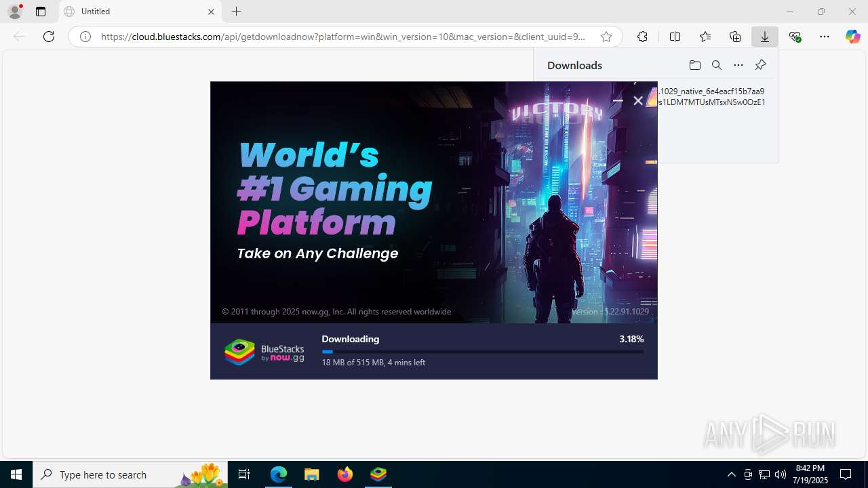Click the Downloading status label
Image resolution: width=868 pixels, height=488 pixels.
coord(351,339)
